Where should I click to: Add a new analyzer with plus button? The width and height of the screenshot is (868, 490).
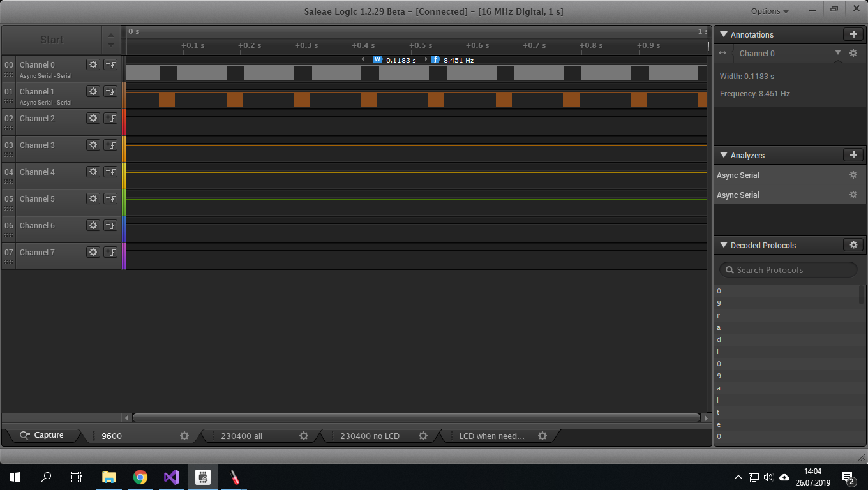click(x=853, y=155)
